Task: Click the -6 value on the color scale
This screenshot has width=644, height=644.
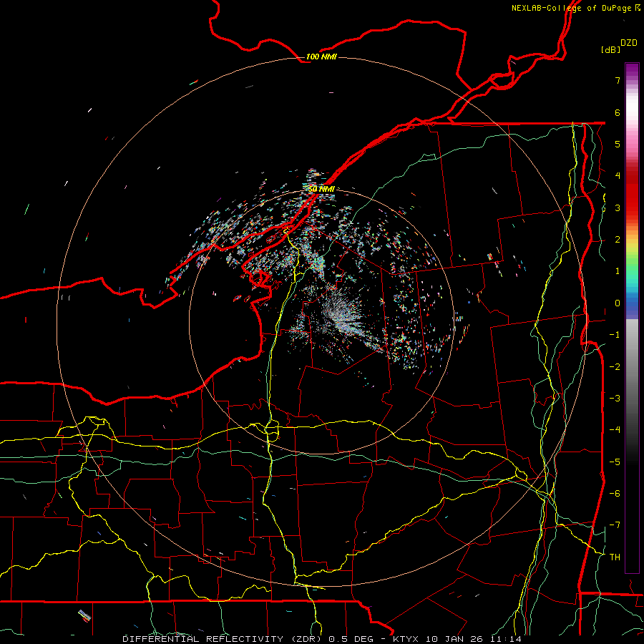Action: pyautogui.click(x=615, y=494)
